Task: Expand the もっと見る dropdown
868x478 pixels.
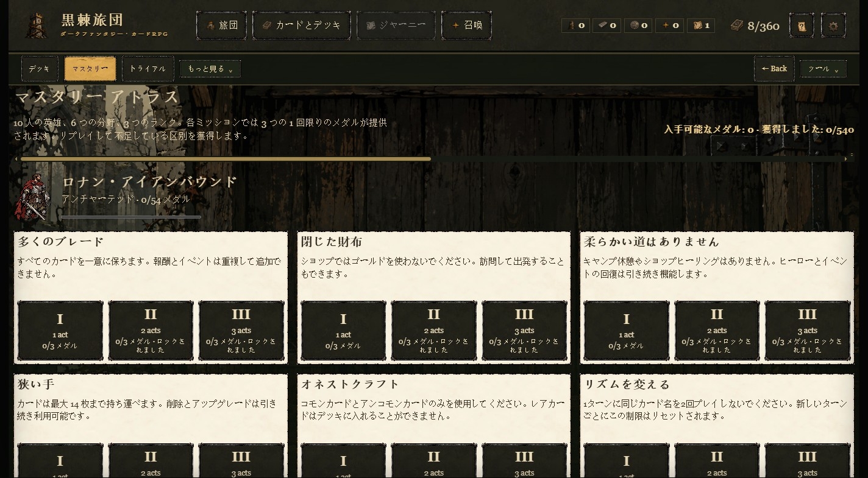Action: 210,69
